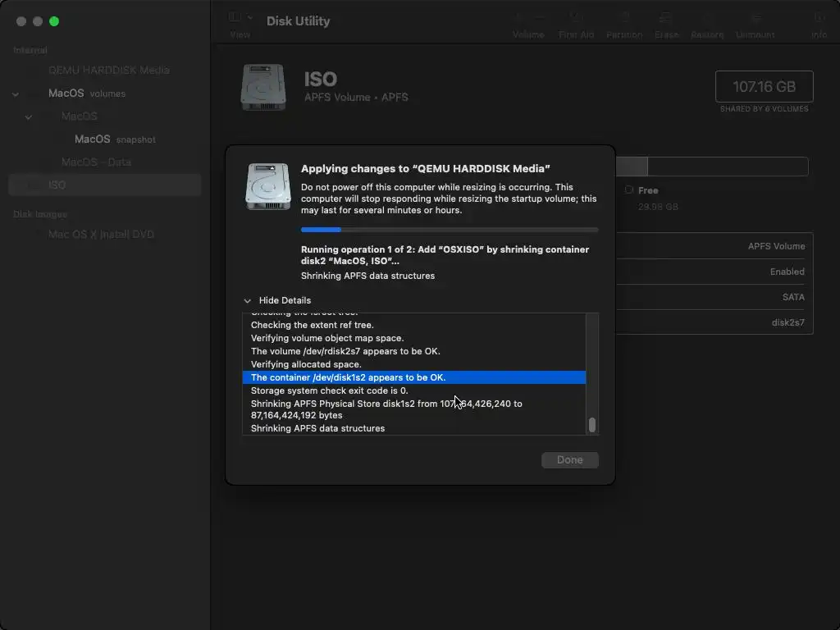Click the 'SHARED BY 6 VOLUMES' label

click(x=764, y=109)
